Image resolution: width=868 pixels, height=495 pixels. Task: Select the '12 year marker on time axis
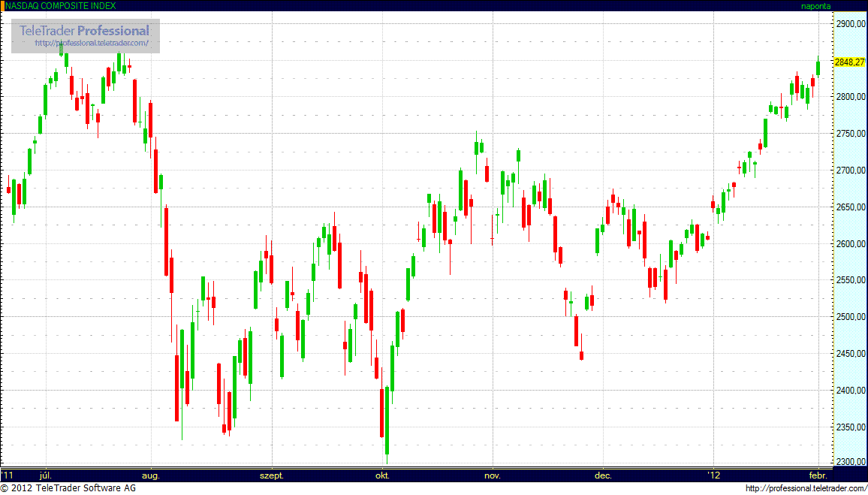(x=715, y=475)
